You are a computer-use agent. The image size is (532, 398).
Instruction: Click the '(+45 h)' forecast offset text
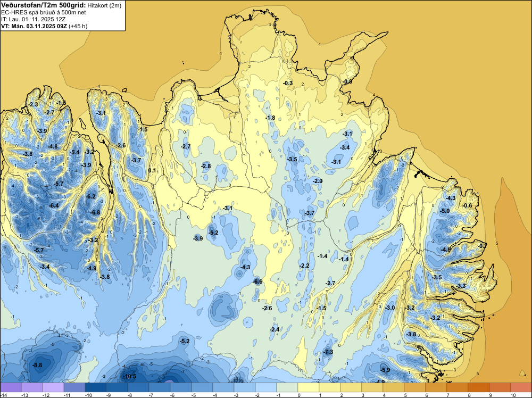[78, 26]
